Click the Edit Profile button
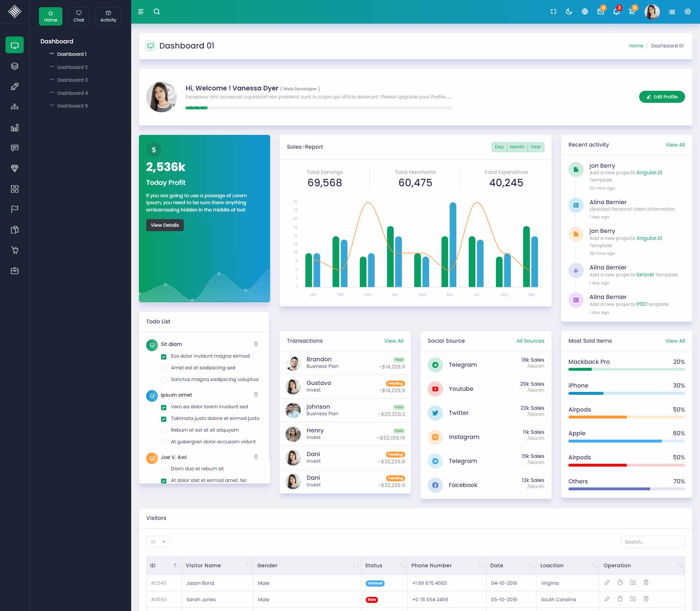 [662, 97]
